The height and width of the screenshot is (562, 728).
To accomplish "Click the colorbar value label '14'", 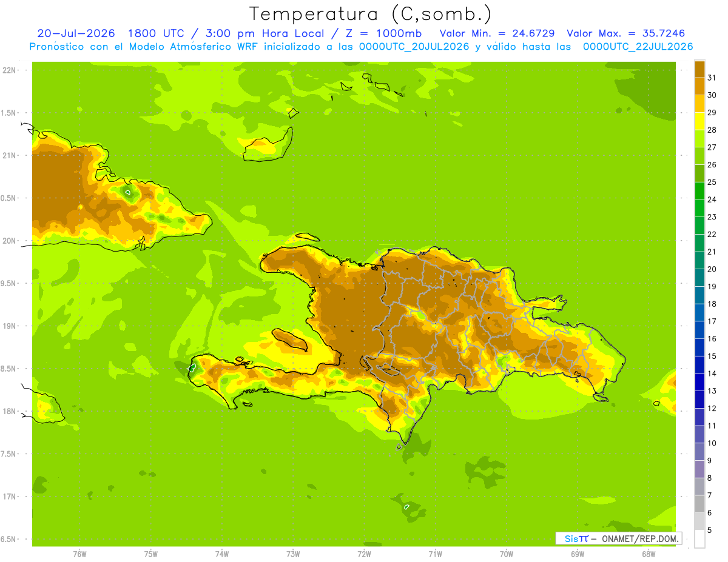I will 712,373.
